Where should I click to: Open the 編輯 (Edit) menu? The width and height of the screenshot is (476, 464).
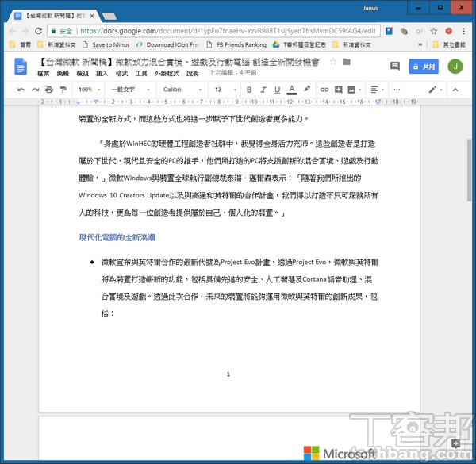point(63,74)
